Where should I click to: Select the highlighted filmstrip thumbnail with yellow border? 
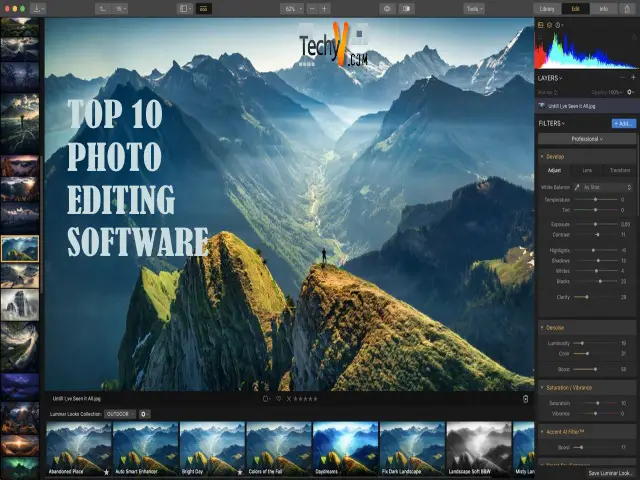[x=20, y=249]
